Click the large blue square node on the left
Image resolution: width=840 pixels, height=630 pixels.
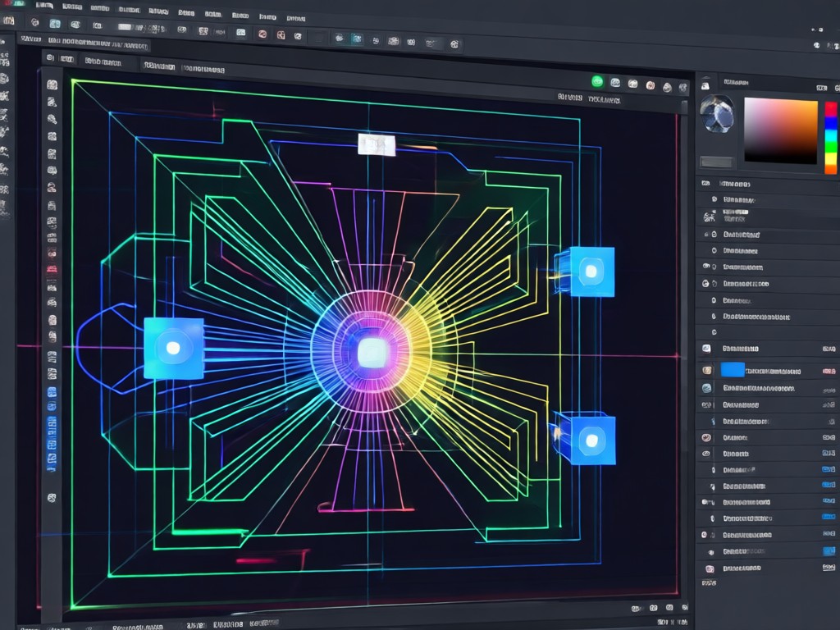pyautogui.click(x=174, y=348)
